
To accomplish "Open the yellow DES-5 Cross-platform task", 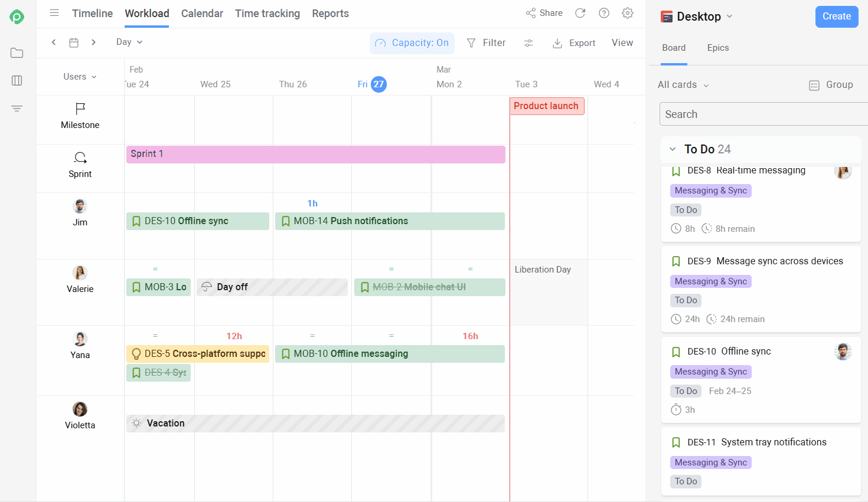I will pos(198,354).
